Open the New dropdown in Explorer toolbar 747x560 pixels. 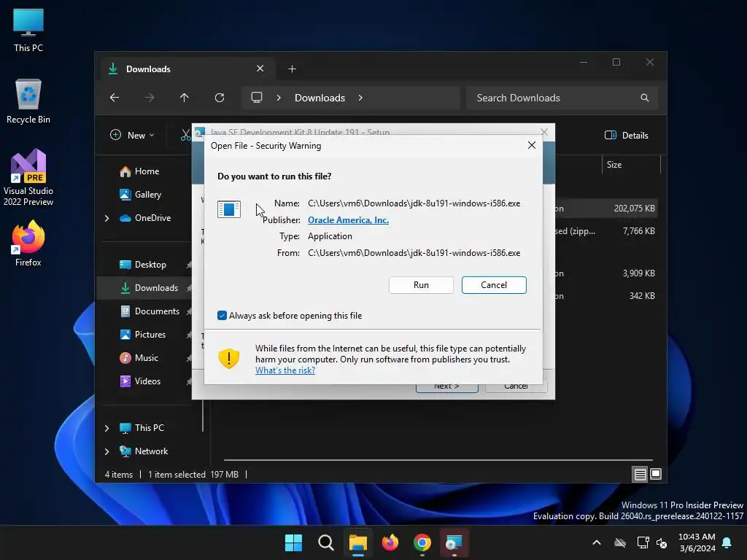(x=132, y=135)
